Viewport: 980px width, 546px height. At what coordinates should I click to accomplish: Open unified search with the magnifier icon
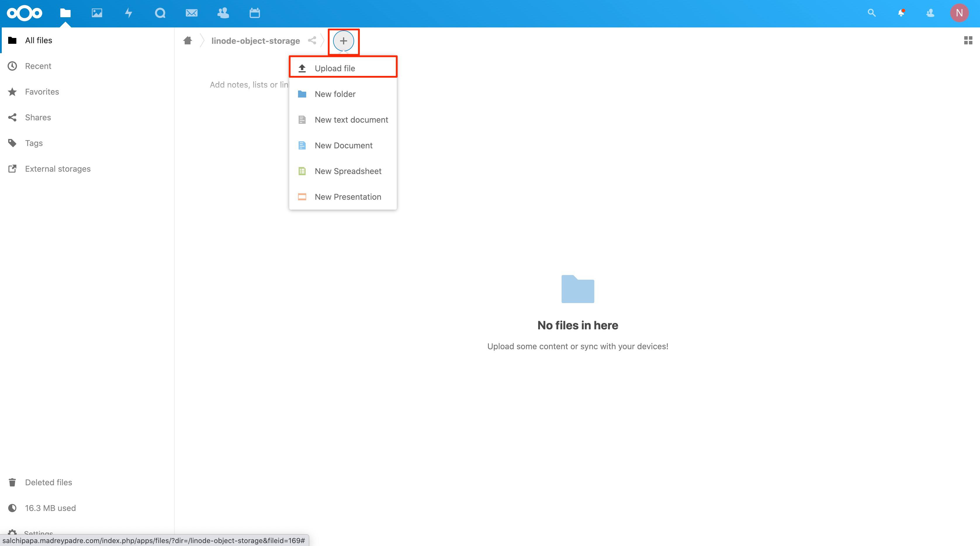click(x=871, y=13)
